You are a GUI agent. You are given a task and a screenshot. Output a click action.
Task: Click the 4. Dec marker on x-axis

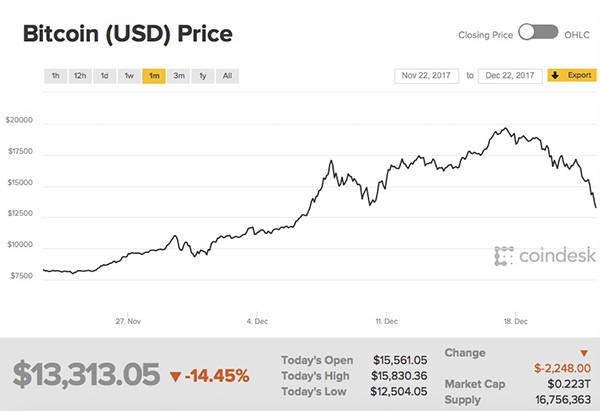[258, 322]
